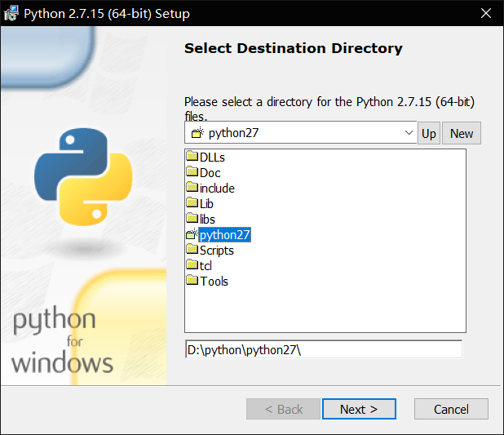Go up one directory with Up button
The height and width of the screenshot is (435, 504).
428,133
